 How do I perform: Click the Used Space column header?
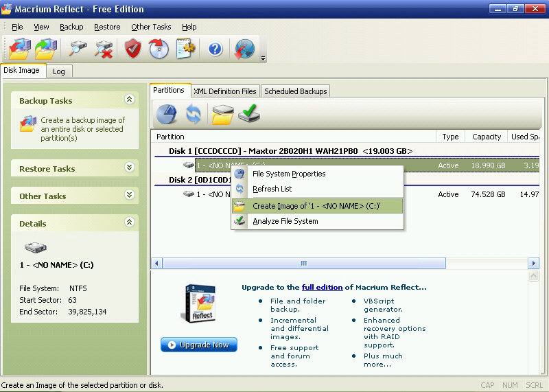524,137
